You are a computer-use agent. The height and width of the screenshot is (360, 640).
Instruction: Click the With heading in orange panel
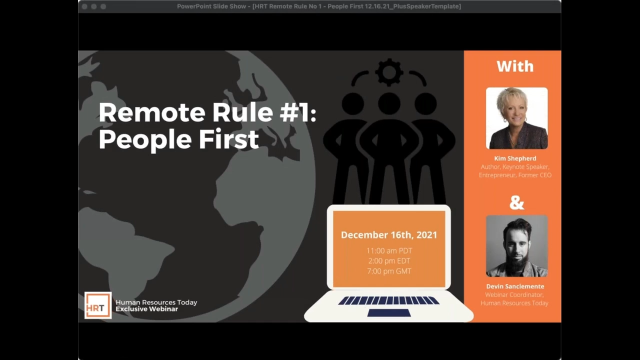[515, 66]
